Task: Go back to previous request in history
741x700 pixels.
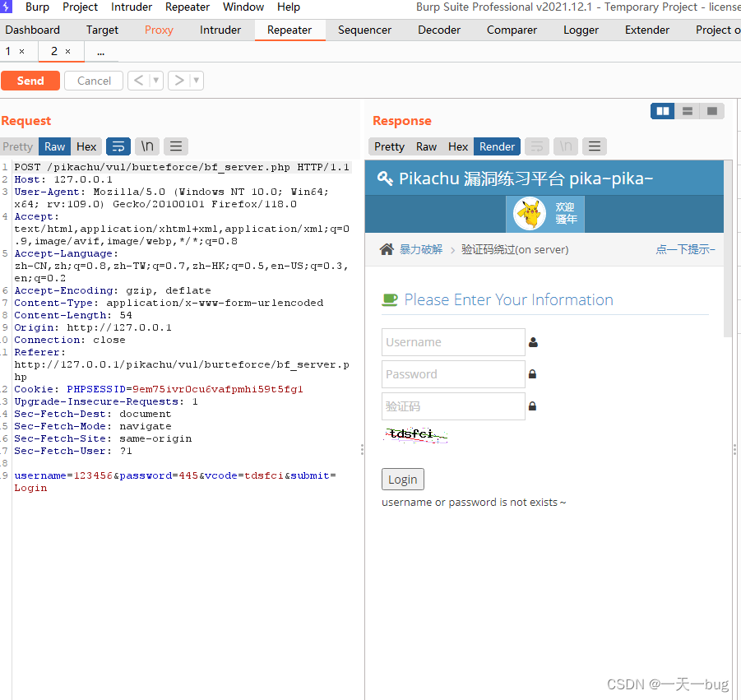Action: point(138,81)
